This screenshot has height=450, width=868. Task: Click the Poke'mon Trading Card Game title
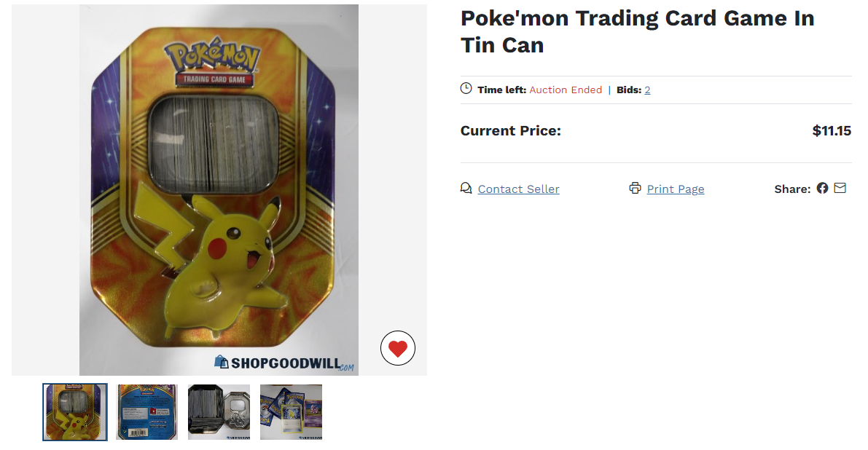point(637,31)
